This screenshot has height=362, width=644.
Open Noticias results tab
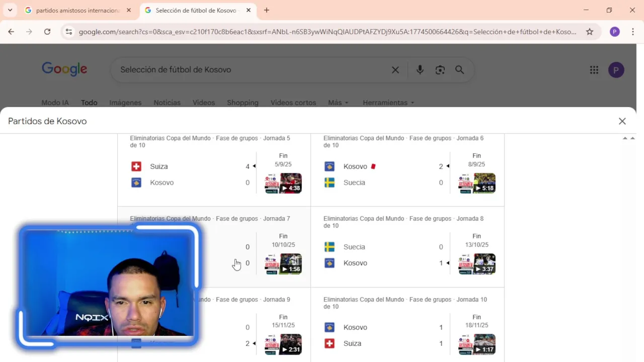tap(167, 103)
